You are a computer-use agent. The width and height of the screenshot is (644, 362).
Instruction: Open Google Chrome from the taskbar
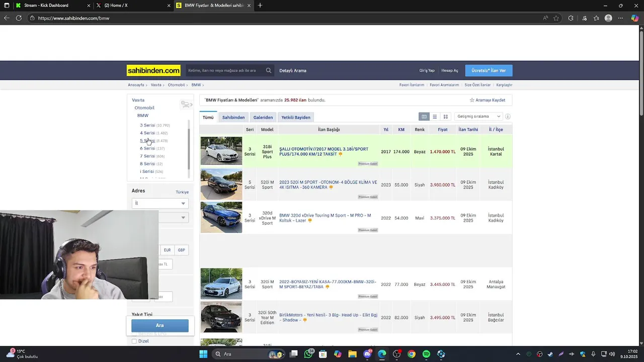click(x=412, y=354)
